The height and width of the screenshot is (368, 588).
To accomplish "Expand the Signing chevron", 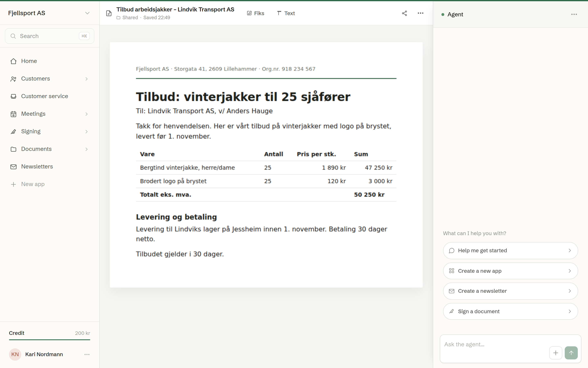I will [x=87, y=132].
